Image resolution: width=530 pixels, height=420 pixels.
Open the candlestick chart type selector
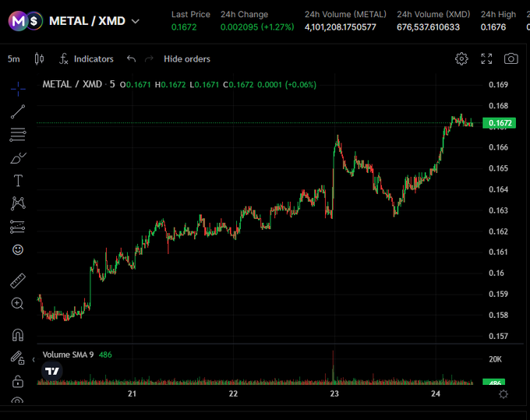point(39,58)
